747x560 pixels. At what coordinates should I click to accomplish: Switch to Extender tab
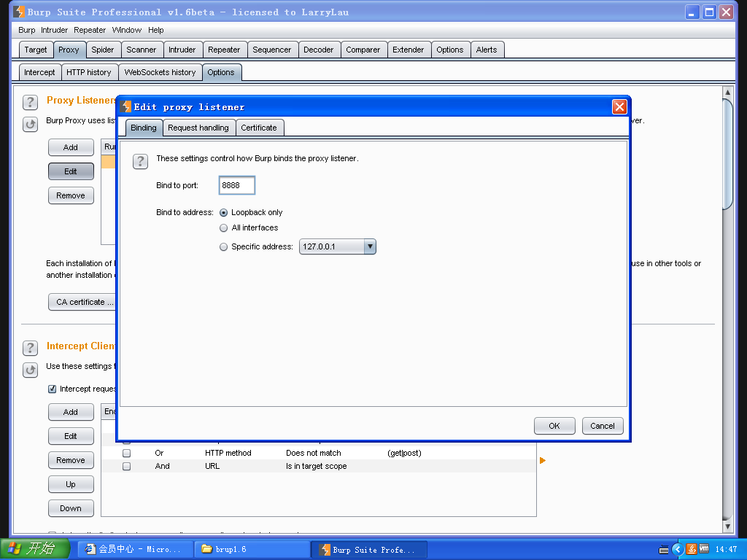click(409, 50)
